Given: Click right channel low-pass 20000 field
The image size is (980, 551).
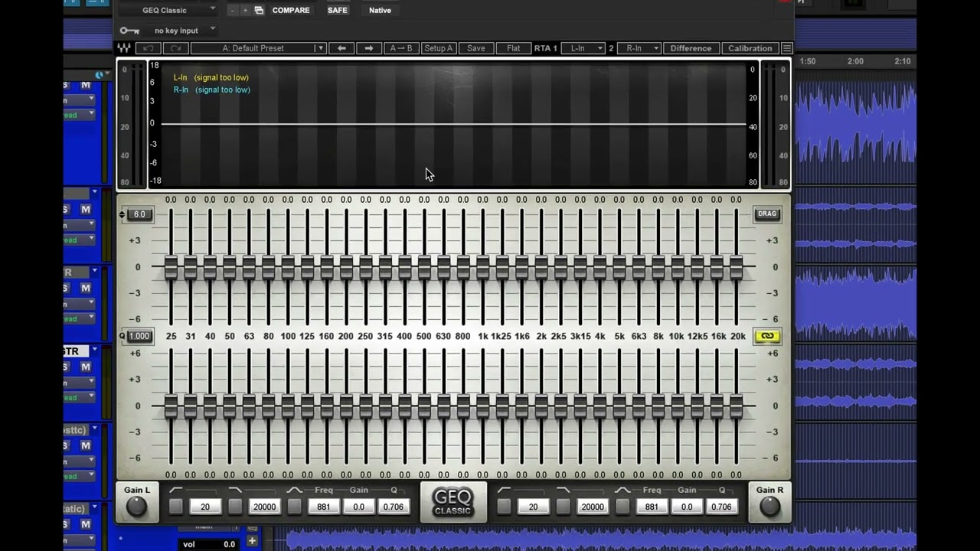Looking at the screenshot, I should click(593, 507).
